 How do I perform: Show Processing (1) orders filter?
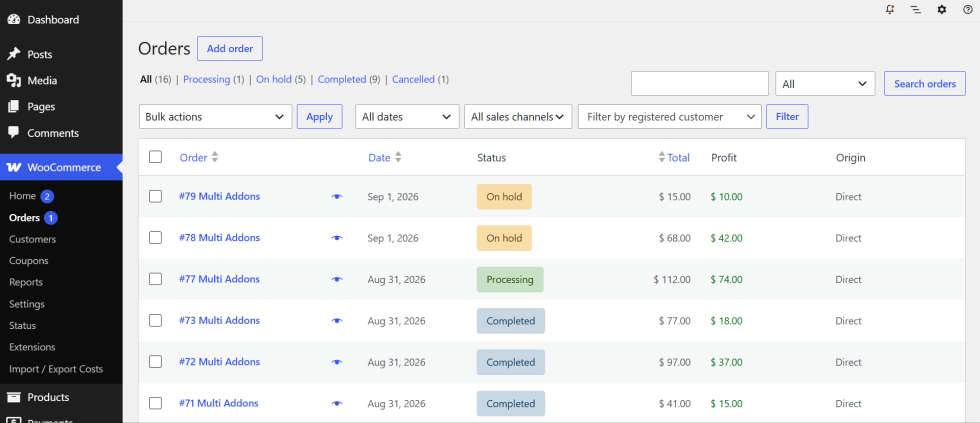[x=214, y=79]
